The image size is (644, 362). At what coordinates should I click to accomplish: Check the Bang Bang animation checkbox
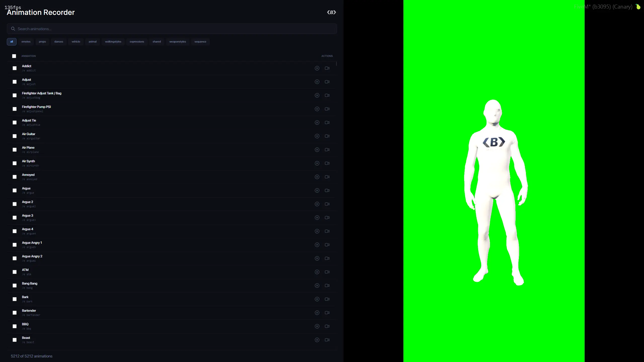[14, 286]
